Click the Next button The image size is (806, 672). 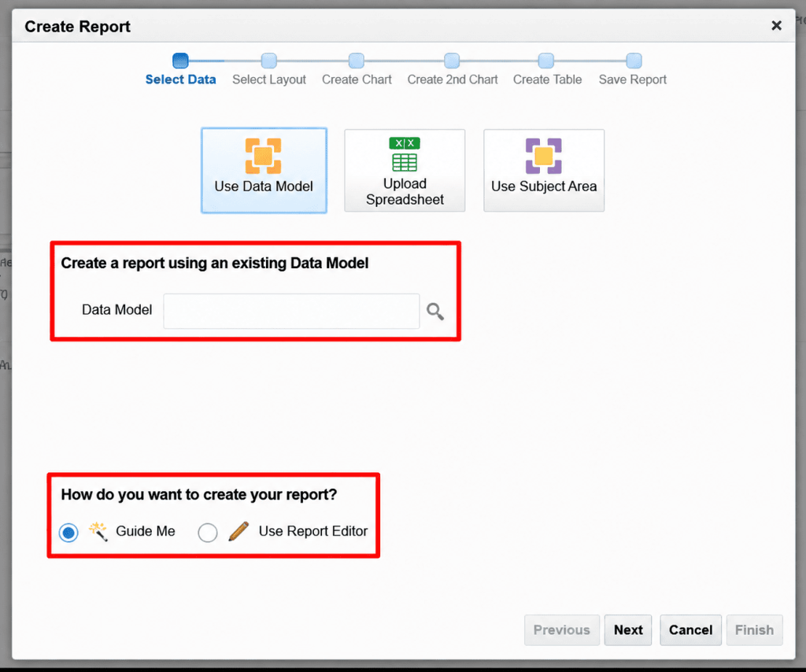[628, 630]
